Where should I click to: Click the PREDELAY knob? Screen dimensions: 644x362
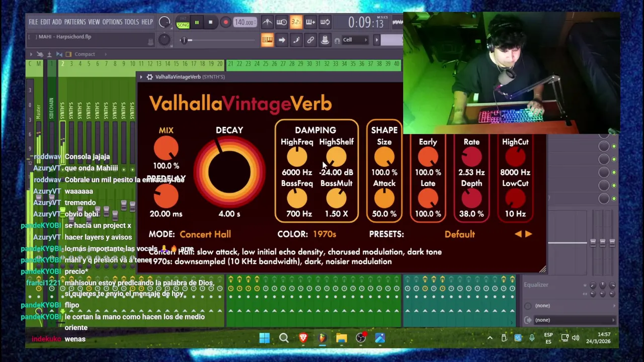click(x=166, y=197)
